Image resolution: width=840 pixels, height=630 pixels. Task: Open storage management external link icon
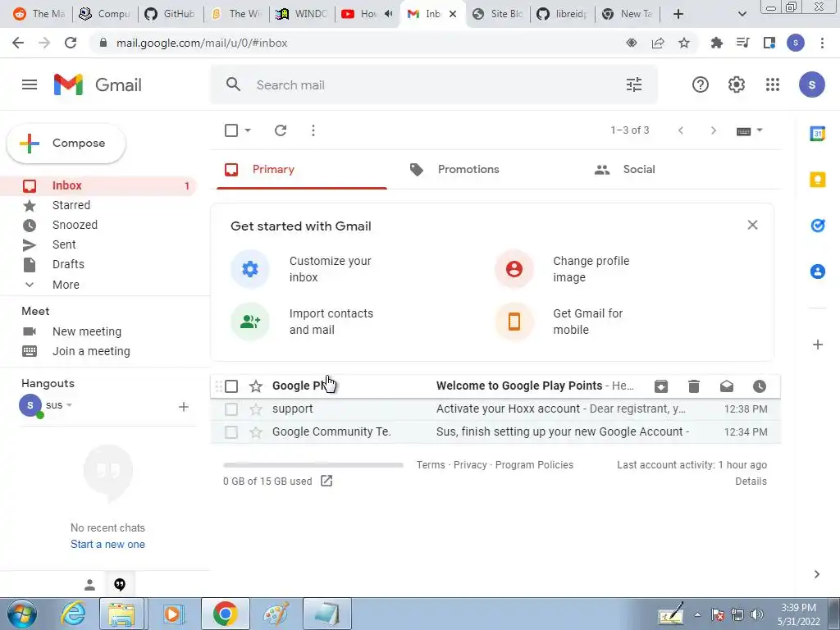[x=326, y=481]
